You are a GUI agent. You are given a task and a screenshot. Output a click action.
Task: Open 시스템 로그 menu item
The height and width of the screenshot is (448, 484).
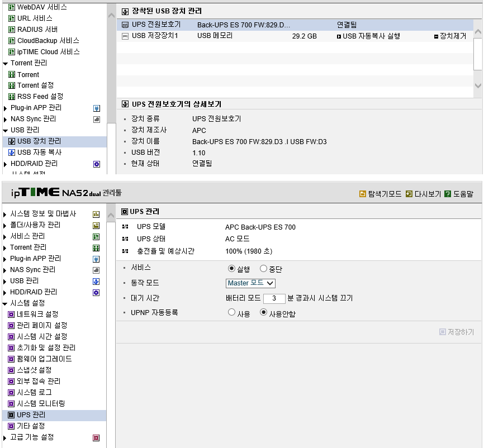coord(34,392)
